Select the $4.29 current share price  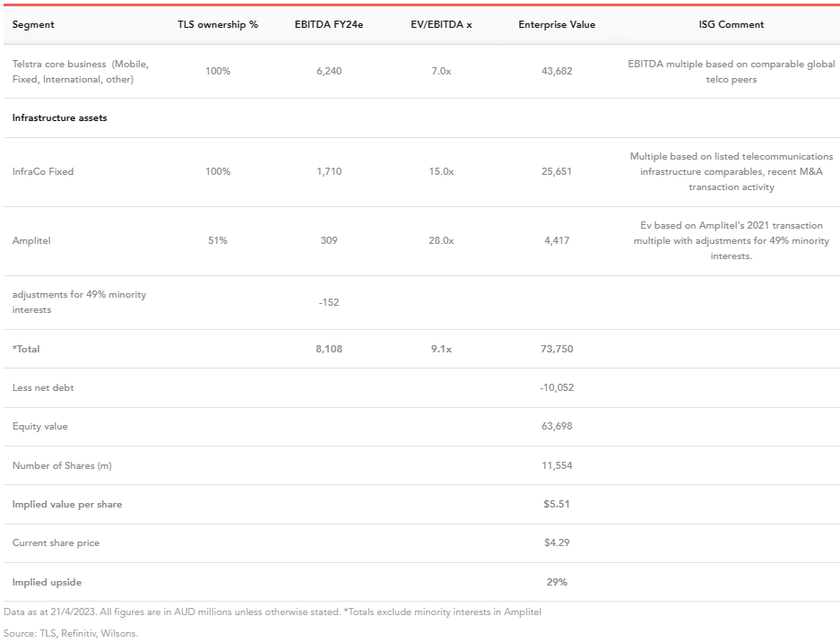[x=557, y=542]
